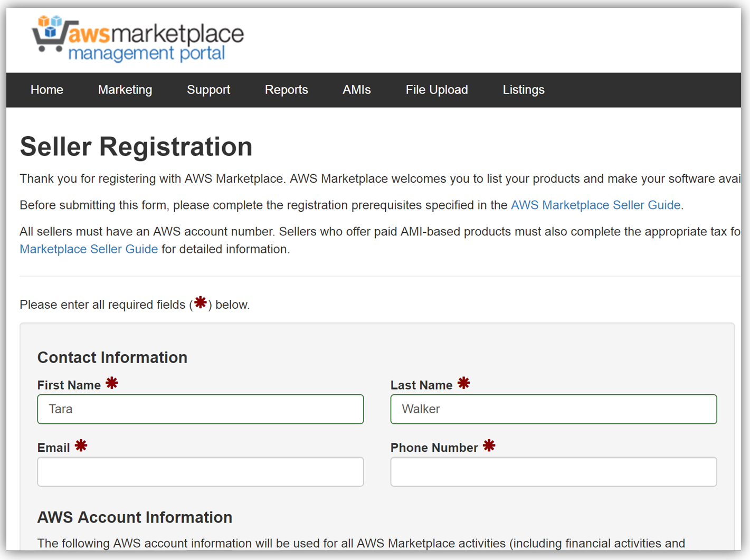750x560 pixels.
Task: Click the AWS Account Information heading
Action: tap(135, 517)
